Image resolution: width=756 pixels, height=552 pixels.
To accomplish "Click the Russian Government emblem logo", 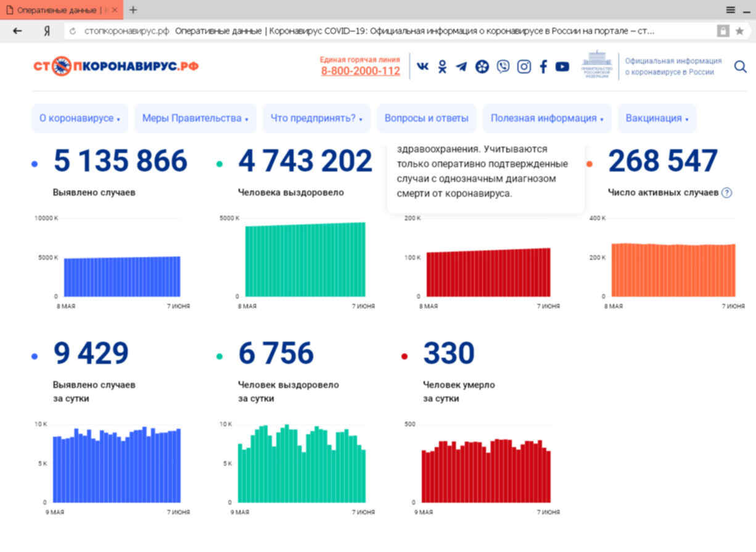I will (597, 65).
